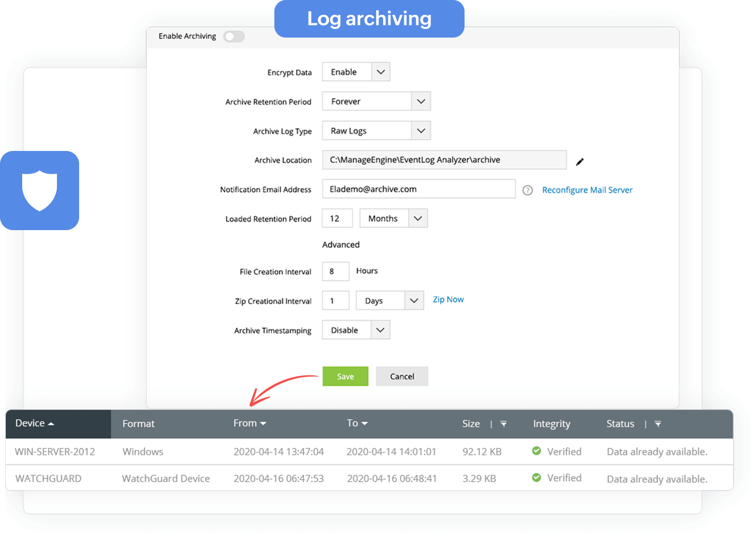Screen dimensions: 756x536
Task: Open the Archive Log Type dropdown
Action: coord(421,130)
